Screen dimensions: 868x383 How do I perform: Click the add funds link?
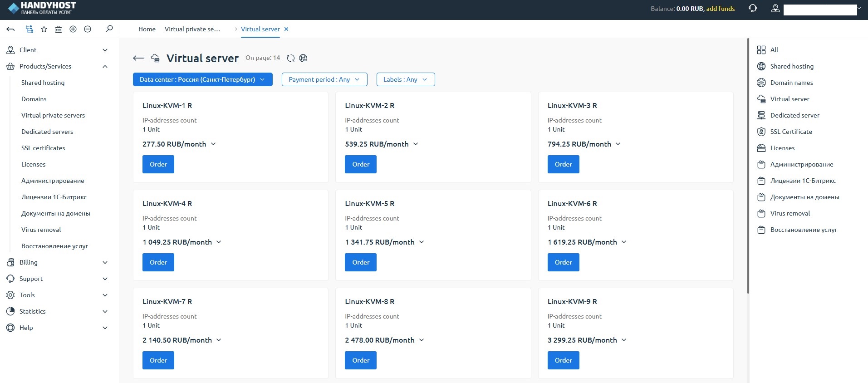pos(720,9)
